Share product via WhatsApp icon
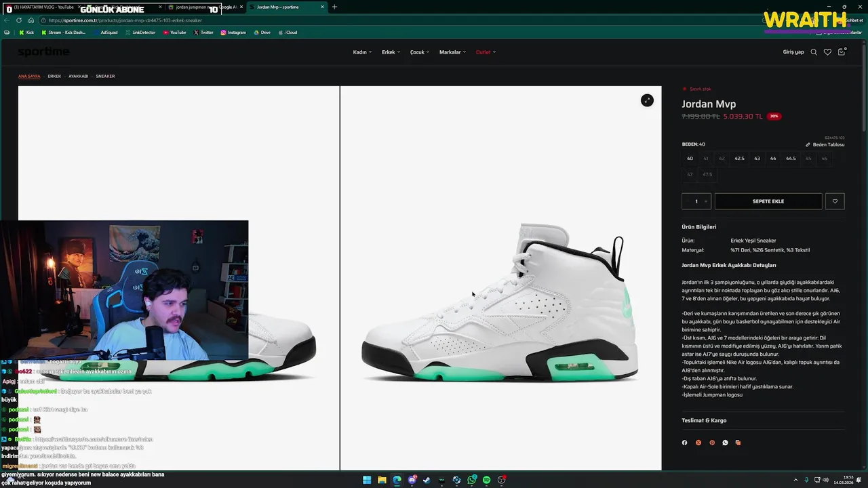Viewport: 868px width, 488px height. pos(725,443)
